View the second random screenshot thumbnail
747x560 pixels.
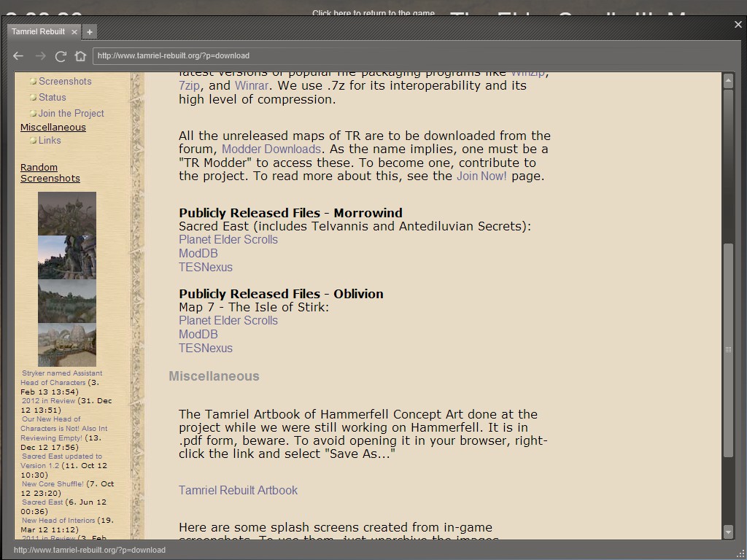click(x=66, y=257)
